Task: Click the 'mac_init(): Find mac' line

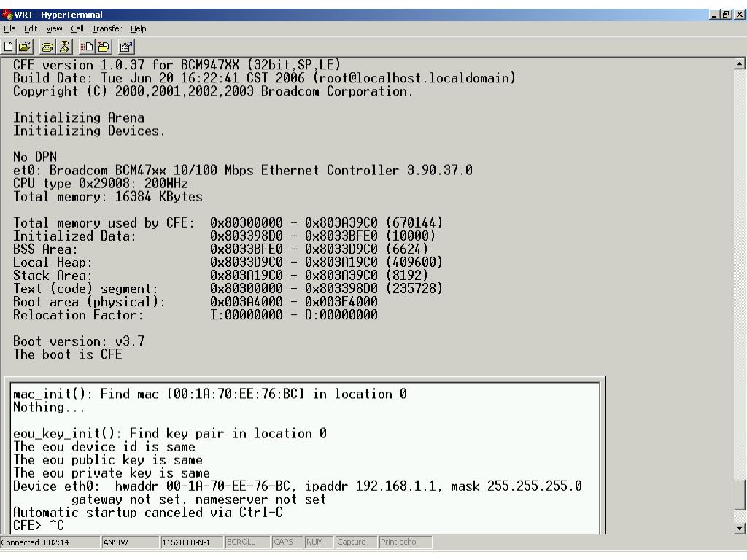Action: pos(209,394)
